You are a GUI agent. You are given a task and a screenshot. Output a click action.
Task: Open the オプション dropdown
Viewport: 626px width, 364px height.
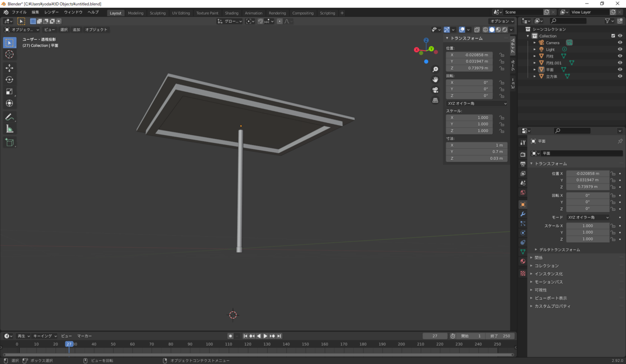pyautogui.click(x=503, y=21)
